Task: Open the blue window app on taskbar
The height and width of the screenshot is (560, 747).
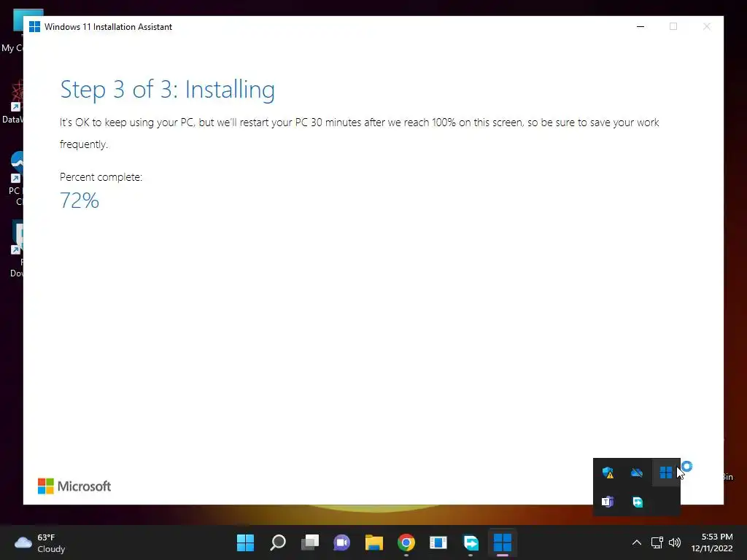Action: point(438,542)
